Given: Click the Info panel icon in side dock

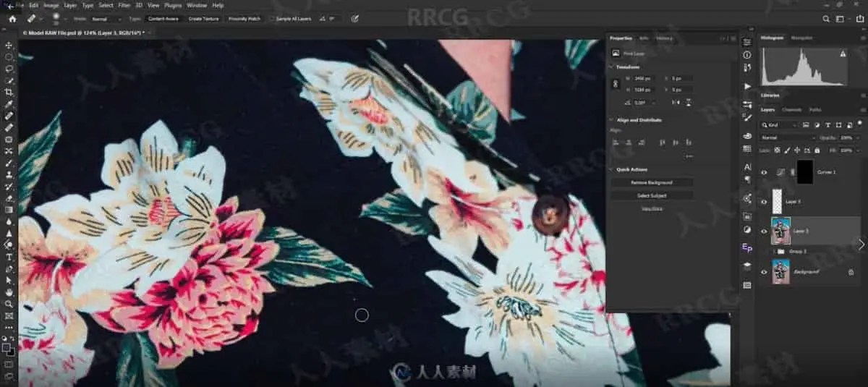Looking at the screenshot, I should (x=747, y=55).
